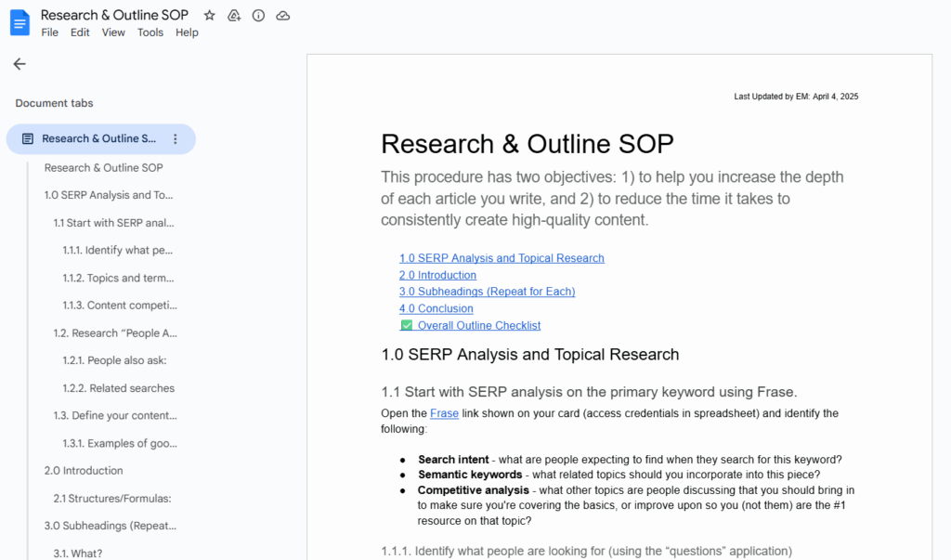The image size is (951, 560).
Task: Click the 3.0 Subheadings (Repeat for Each) link
Action: 487,292
